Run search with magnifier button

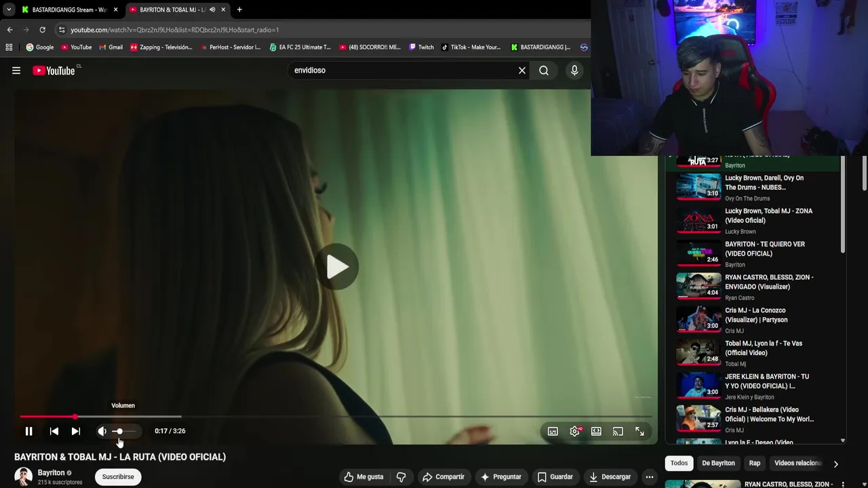544,70
